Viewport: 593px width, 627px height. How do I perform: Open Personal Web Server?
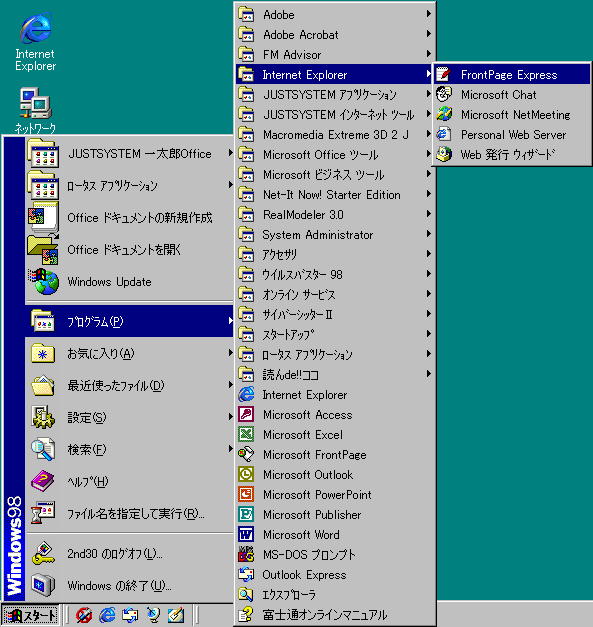(x=511, y=134)
